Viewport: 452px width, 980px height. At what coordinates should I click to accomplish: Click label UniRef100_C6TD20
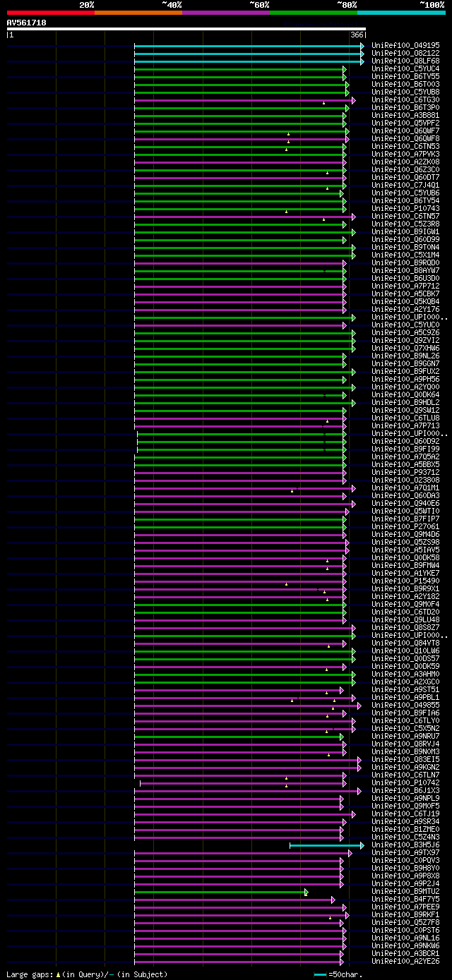[x=405, y=612]
